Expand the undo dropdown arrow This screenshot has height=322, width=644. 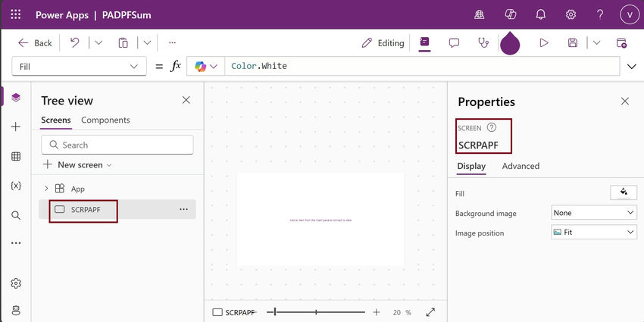[98, 42]
